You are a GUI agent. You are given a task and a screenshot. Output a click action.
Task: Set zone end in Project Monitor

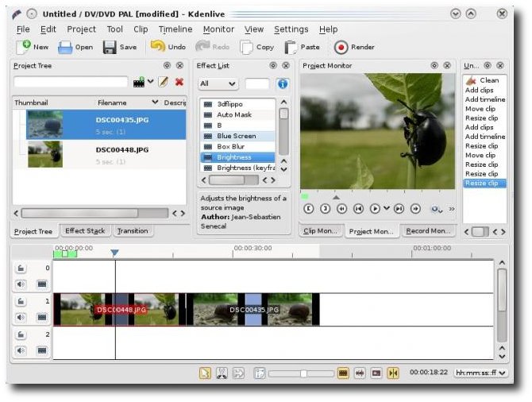pos(325,208)
